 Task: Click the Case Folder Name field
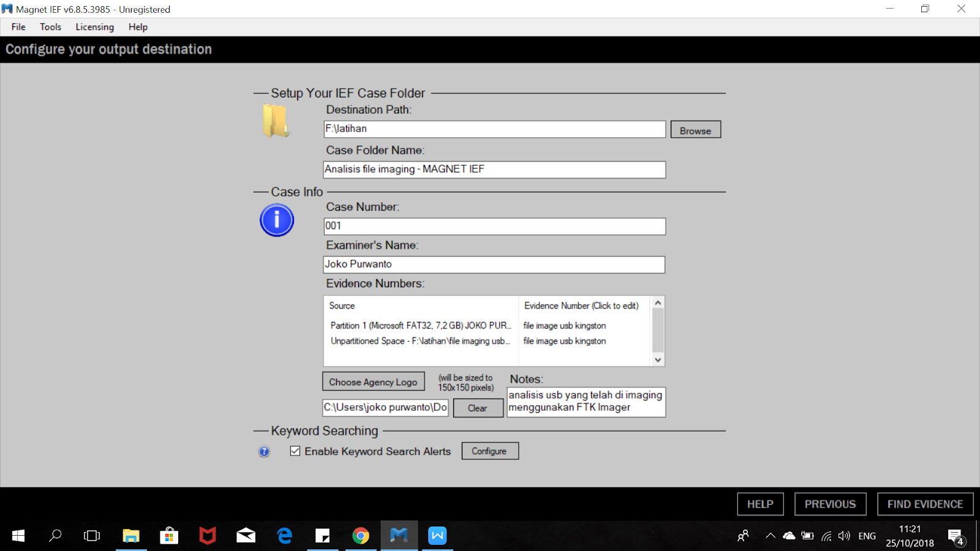click(494, 170)
